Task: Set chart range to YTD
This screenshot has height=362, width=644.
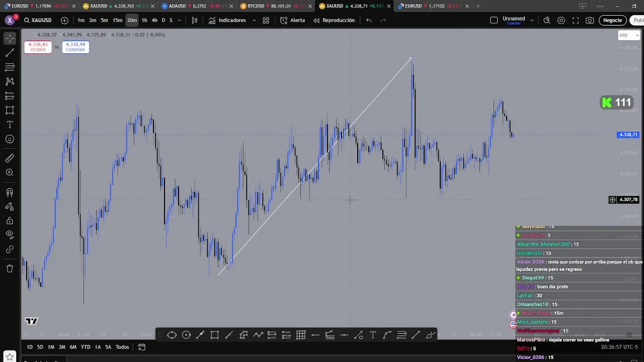Action: [x=86, y=347]
